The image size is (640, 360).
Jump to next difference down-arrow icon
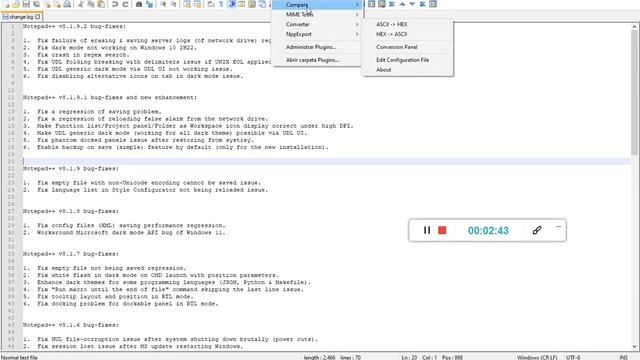(412, 4)
